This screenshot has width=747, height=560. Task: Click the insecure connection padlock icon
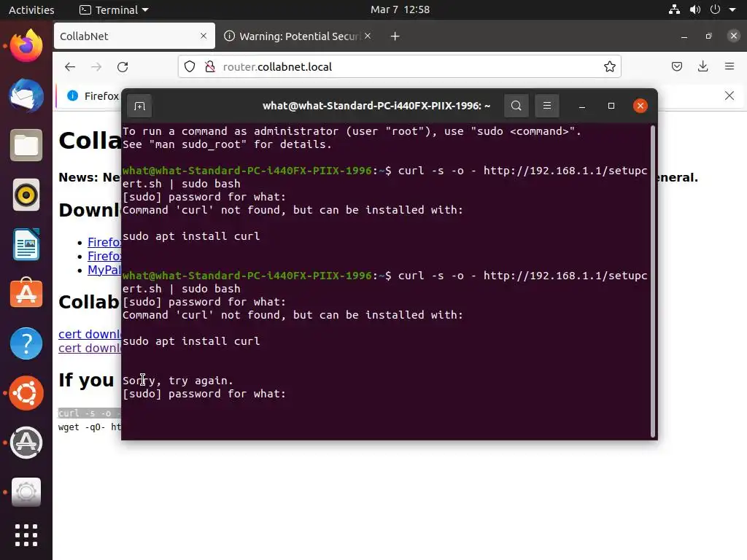click(x=209, y=66)
